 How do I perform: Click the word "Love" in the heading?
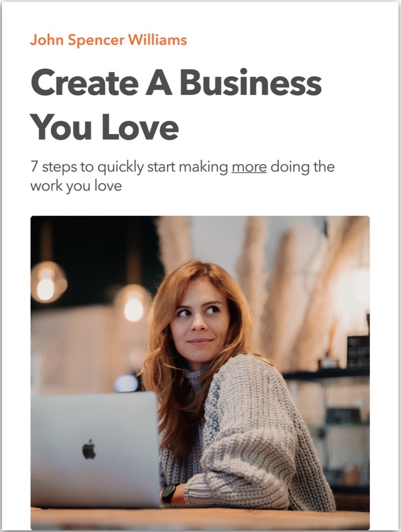click(140, 126)
